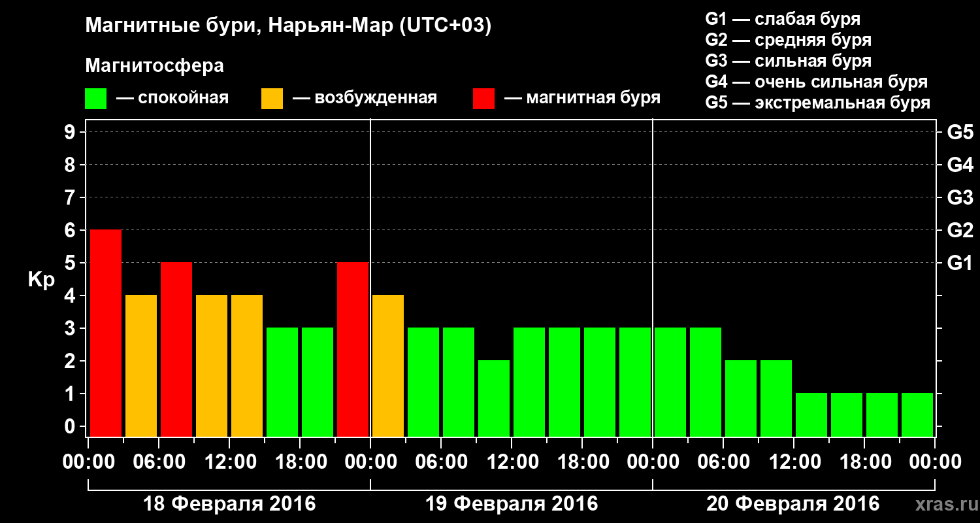Click the 'G3 — сильная буря' legend line
The width and height of the screenshot is (980, 523).
pyautogui.click(x=789, y=61)
